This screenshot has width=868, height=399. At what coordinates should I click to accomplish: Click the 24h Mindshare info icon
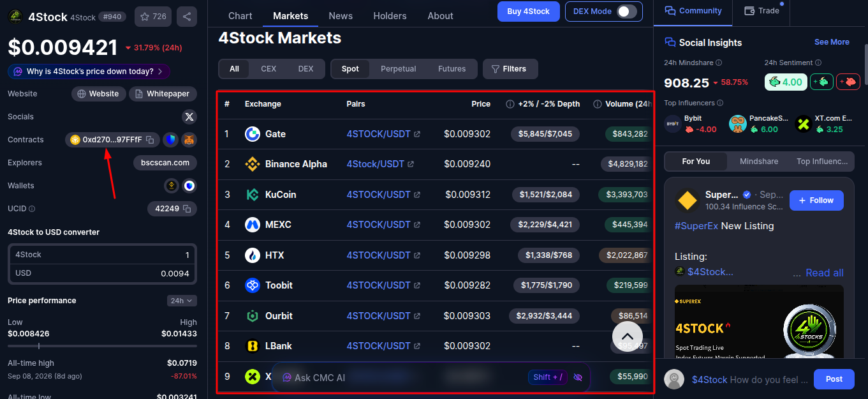pos(719,63)
